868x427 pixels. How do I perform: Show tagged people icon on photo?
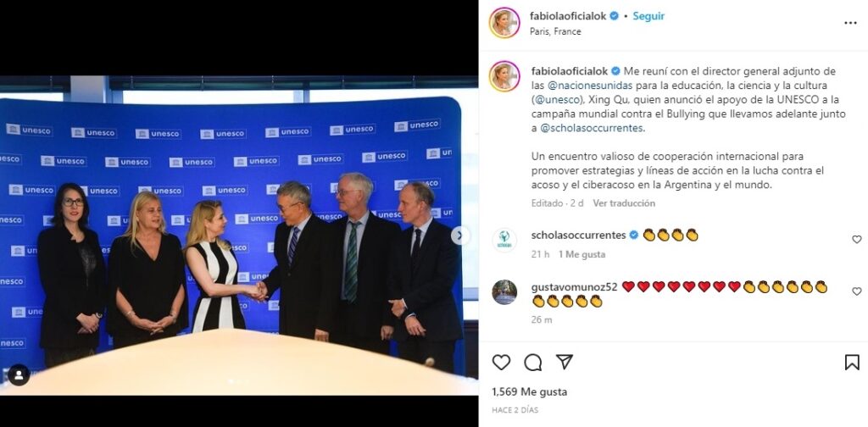(19, 375)
